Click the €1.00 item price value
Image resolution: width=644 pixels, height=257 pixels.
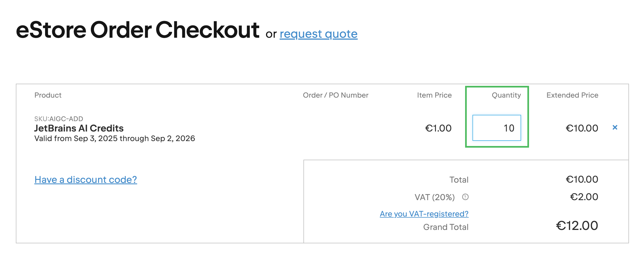pos(438,128)
